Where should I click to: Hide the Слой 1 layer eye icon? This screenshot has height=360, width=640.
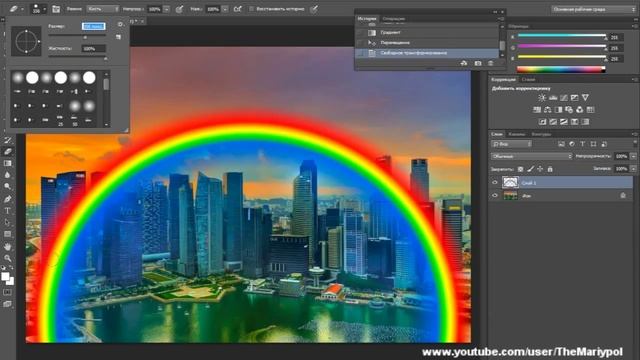(495, 182)
